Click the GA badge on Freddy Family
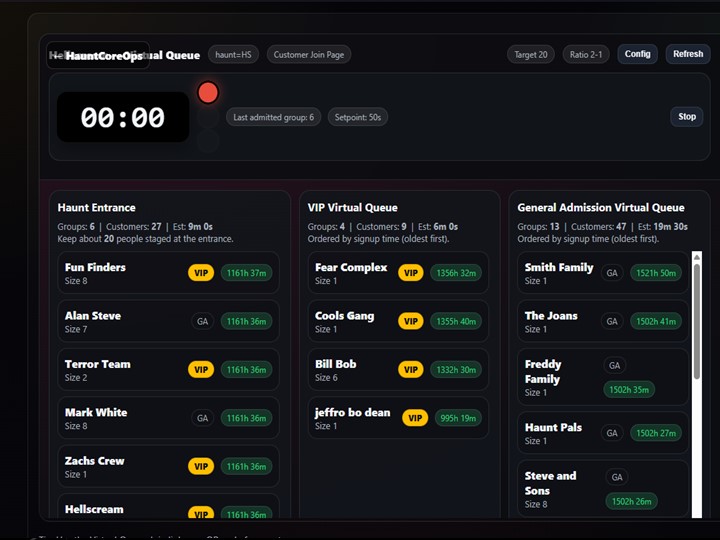 [x=615, y=366]
